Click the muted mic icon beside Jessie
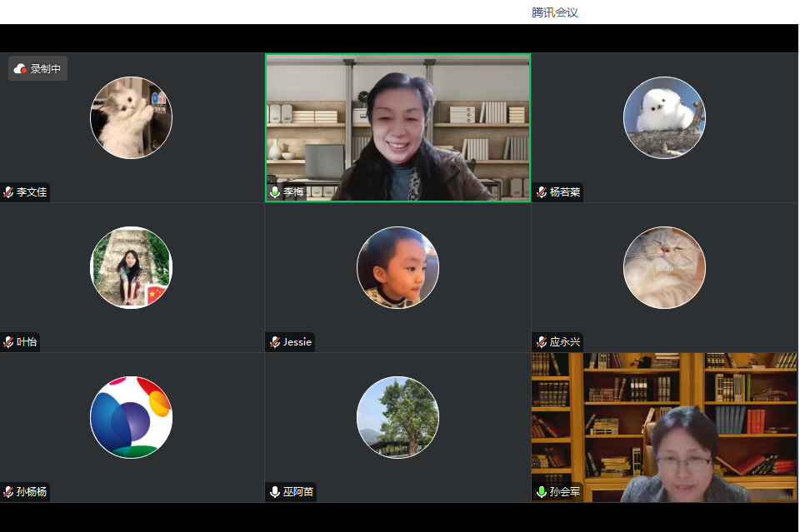 pos(275,342)
